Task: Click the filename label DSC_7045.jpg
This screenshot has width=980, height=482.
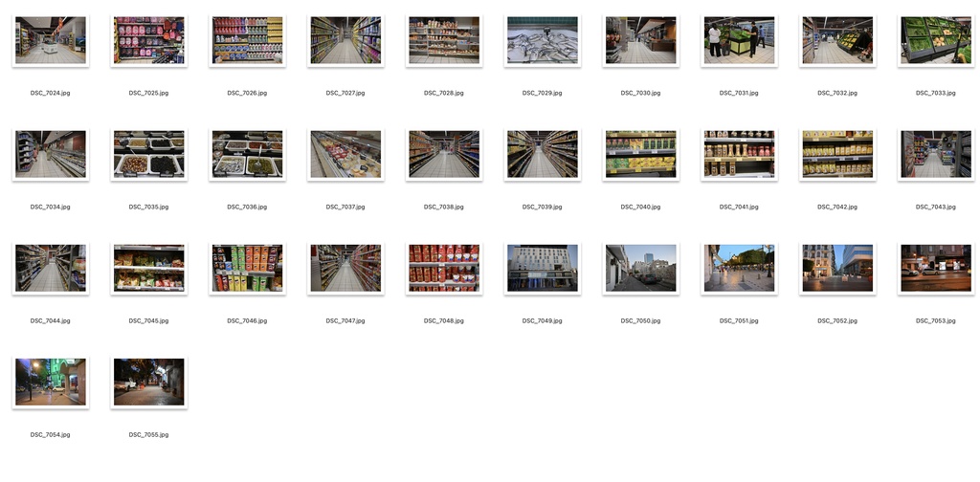Action: [x=148, y=321]
